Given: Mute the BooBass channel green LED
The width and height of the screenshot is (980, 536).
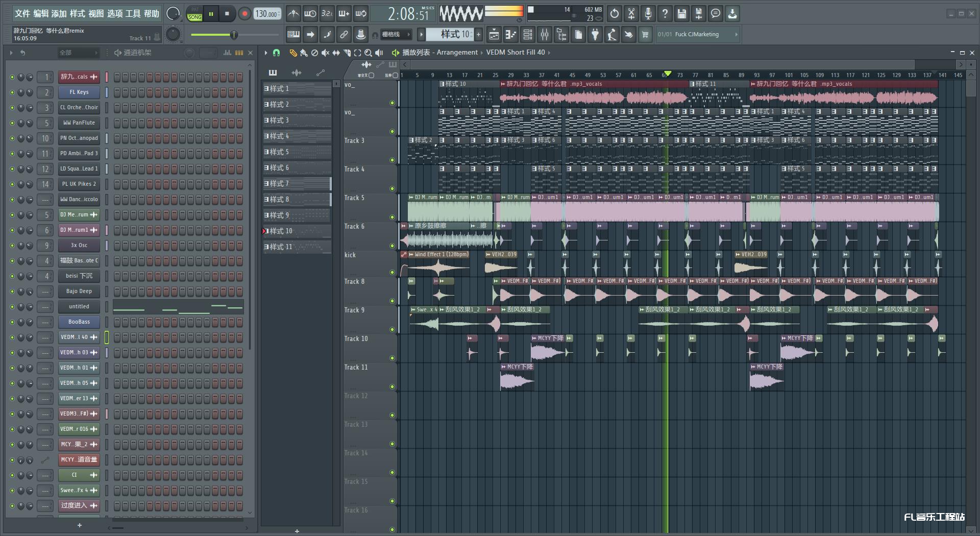Looking at the screenshot, I should pyautogui.click(x=12, y=322).
